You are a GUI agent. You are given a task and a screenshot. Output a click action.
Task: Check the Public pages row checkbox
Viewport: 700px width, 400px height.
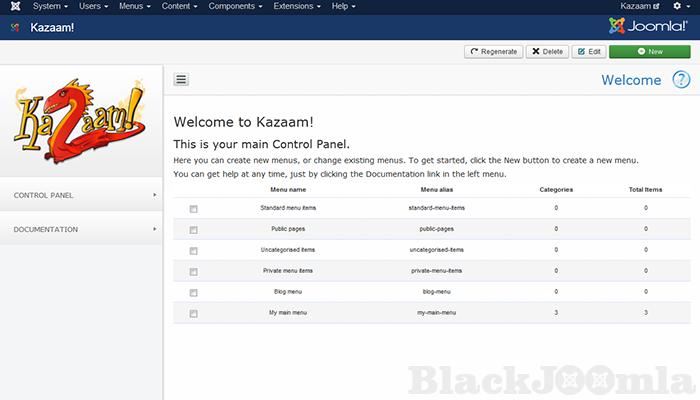coord(193,230)
